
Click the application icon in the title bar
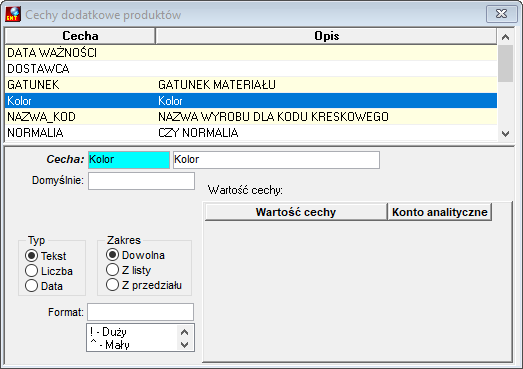point(13,14)
